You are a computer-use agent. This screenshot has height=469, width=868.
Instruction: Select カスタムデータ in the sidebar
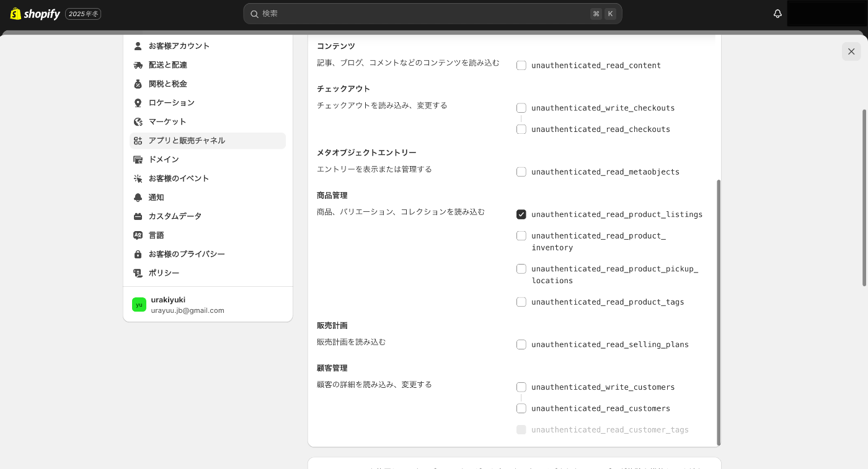point(175,216)
